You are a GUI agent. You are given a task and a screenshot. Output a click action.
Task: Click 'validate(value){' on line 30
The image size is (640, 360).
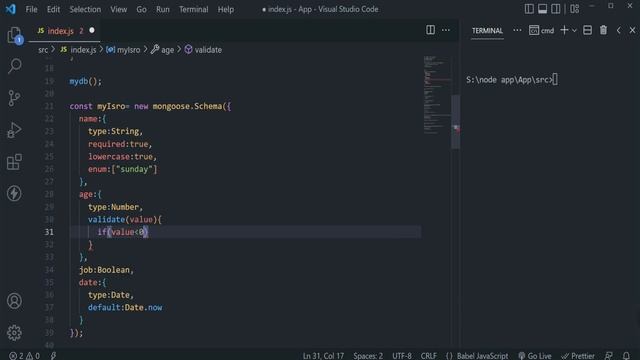(x=125, y=220)
